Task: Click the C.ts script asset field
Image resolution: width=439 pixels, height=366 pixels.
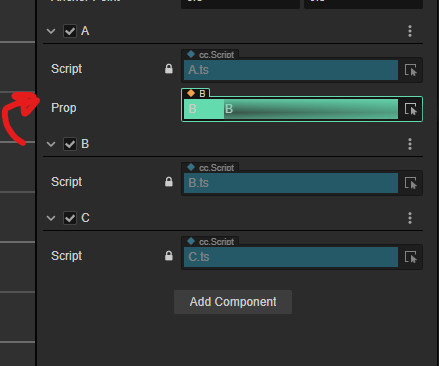Action: (291, 257)
